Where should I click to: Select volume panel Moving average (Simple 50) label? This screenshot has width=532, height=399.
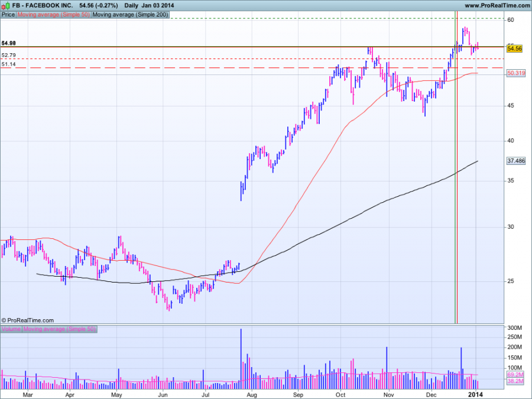click(59, 329)
